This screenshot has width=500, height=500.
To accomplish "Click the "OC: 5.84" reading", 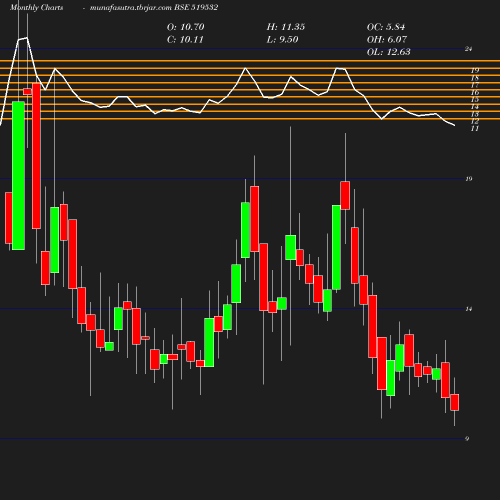I will 386,27.
